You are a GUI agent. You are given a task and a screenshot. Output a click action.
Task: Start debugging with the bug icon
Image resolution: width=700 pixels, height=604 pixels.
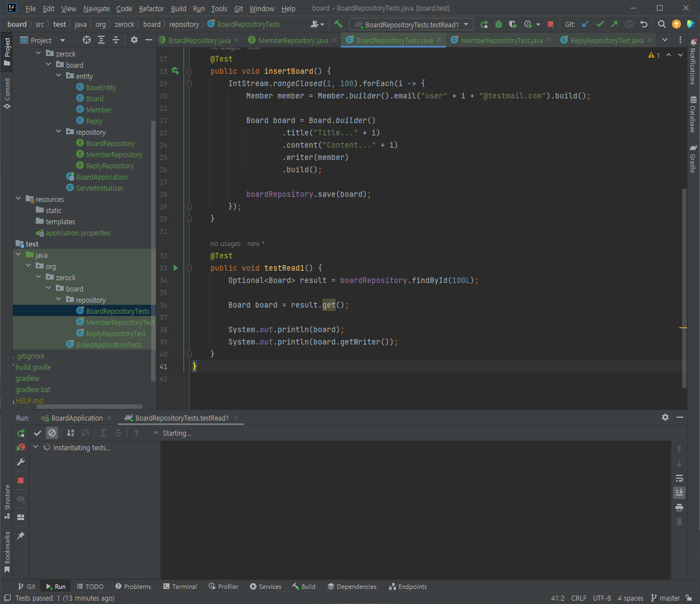coord(499,24)
